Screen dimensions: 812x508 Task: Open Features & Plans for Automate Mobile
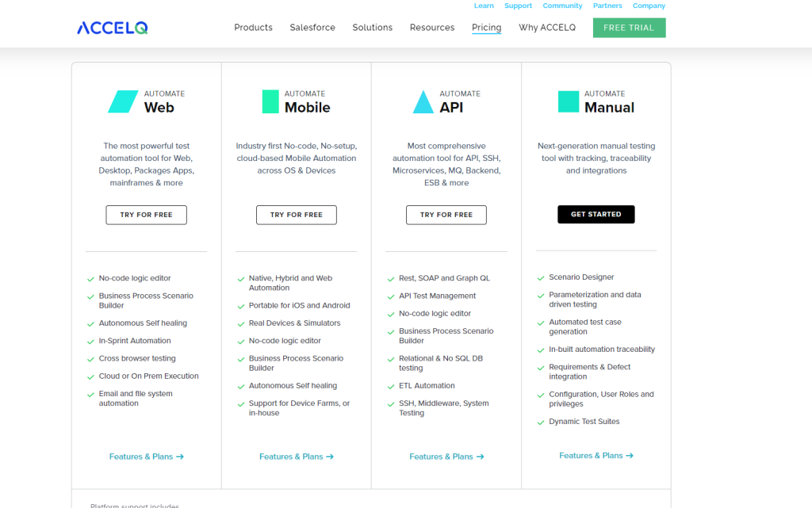[x=297, y=456]
